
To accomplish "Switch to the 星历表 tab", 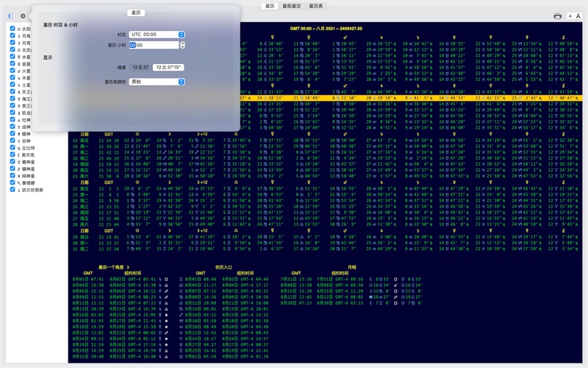I will 315,6.
